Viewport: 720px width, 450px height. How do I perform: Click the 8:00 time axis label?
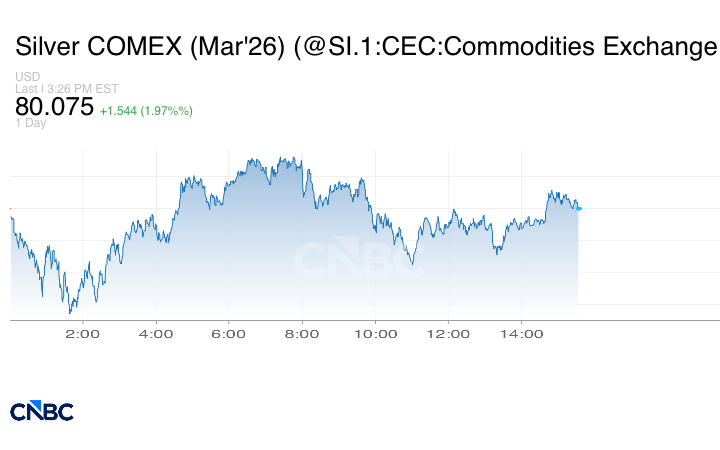click(x=301, y=334)
